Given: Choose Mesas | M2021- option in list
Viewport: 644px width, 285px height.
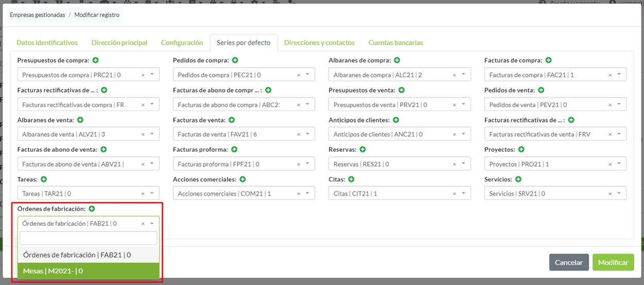Looking at the screenshot, I should [88, 271].
